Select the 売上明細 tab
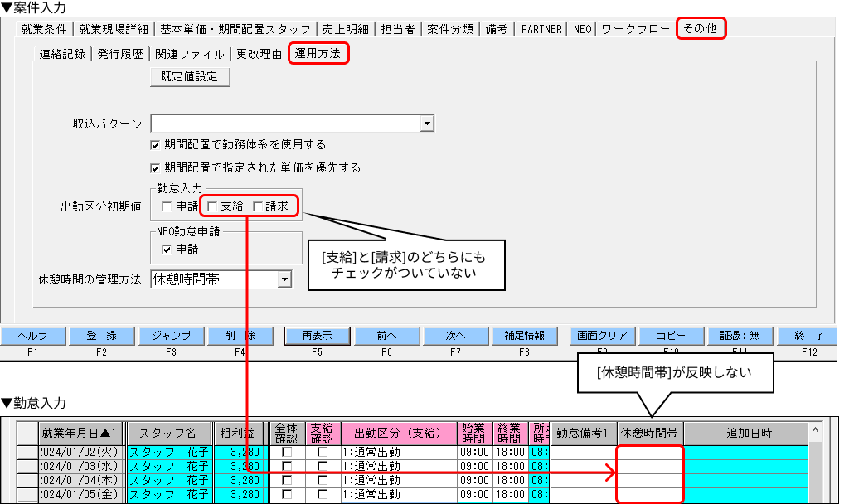Screen dimensions: 849x504 [346, 29]
